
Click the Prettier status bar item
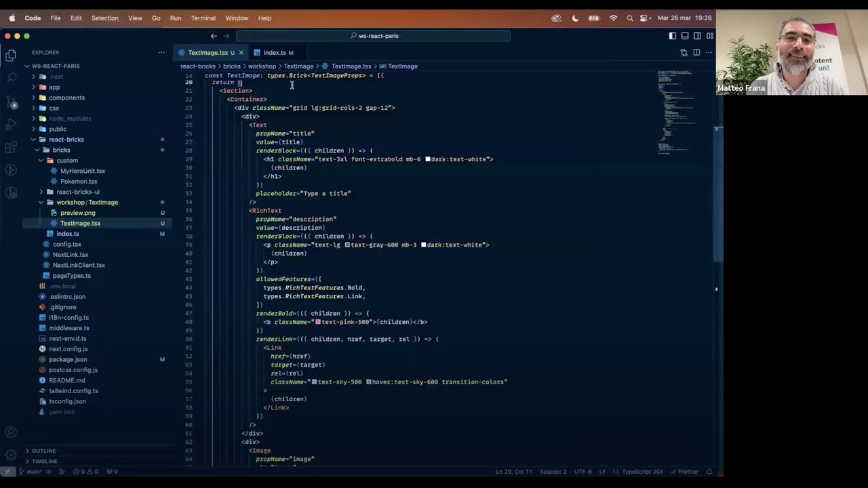click(684, 472)
